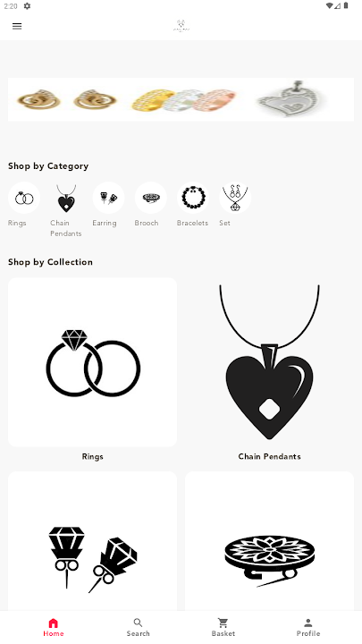Click the Chain Pendants collection label
Image resolution: width=362 pixels, height=644 pixels.
[x=269, y=456]
